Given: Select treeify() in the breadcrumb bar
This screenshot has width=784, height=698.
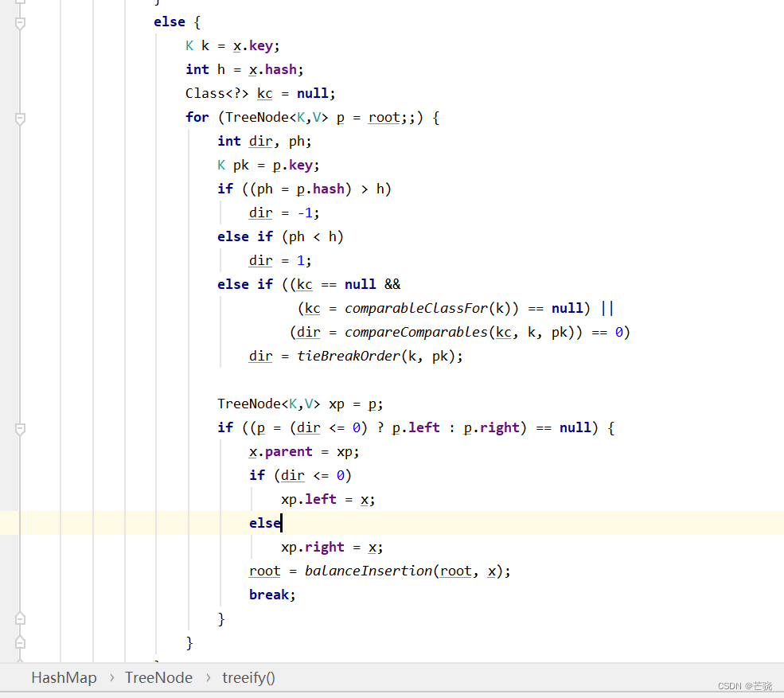Looking at the screenshot, I should click(x=248, y=677).
